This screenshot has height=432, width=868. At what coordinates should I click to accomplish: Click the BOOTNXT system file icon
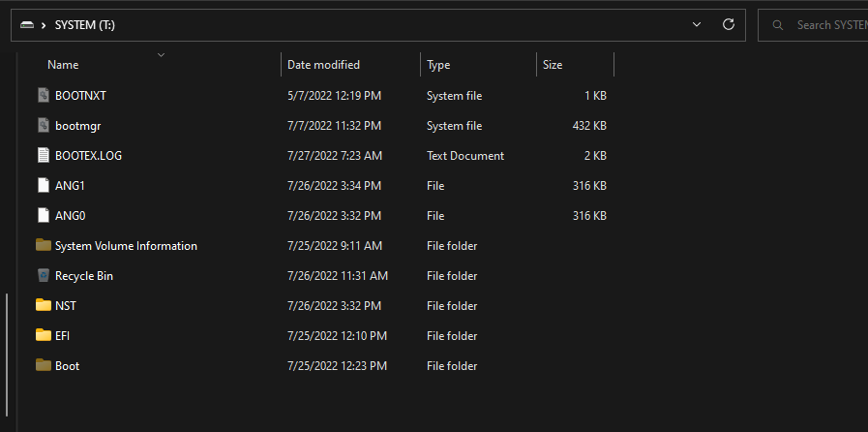click(x=43, y=96)
